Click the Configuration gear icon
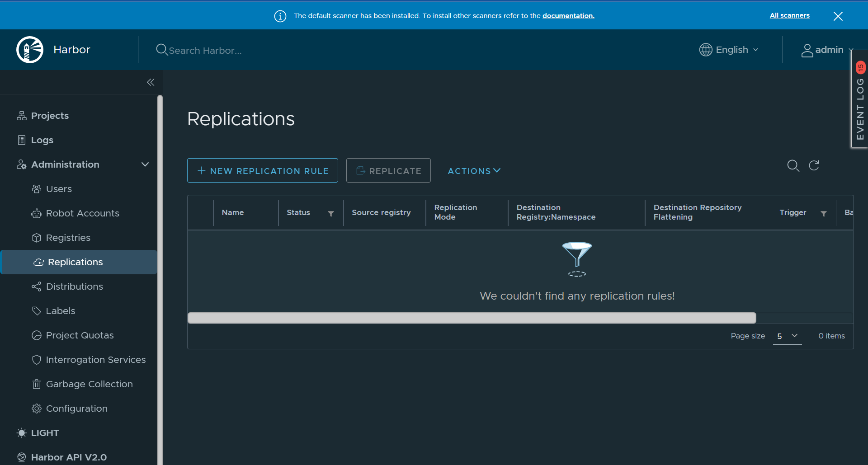 pyautogui.click(x=37, y=409)
